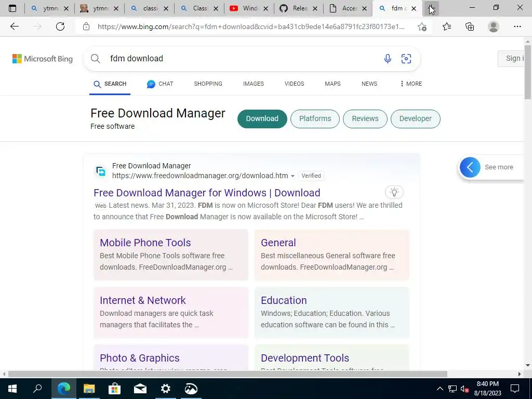This screenshot has height=399, width=532.
Task: Open the browser profile icon
Action: 494,26
